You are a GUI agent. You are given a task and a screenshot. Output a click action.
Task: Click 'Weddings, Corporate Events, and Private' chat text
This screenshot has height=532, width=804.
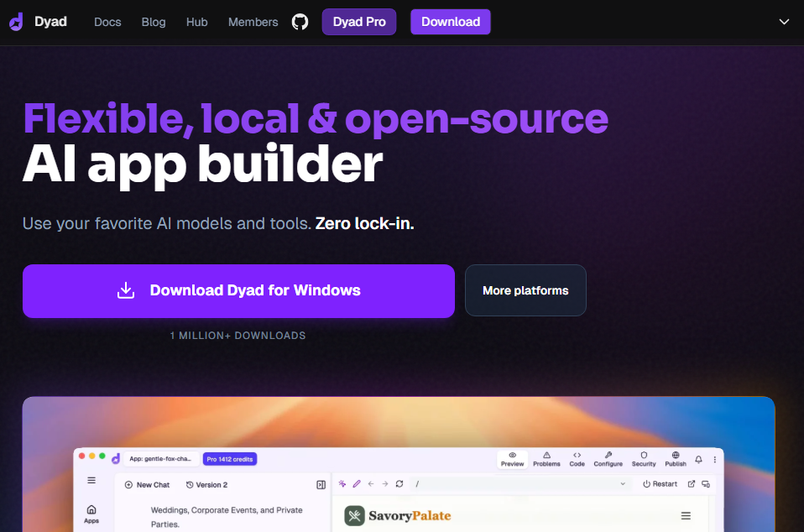coord(226,510)
